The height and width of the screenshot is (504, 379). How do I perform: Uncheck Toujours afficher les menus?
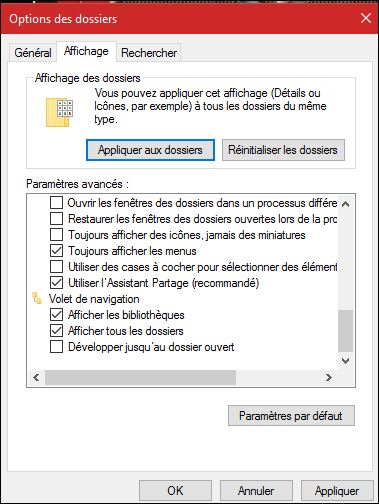pyautogui.click(x=56, y=251)
